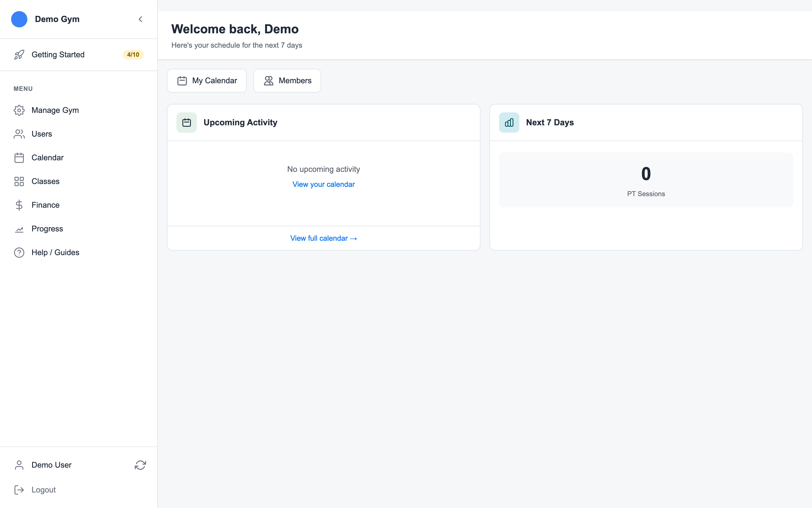Click the Users people icon in sidebar
This screenshot has height=508, width=812.
pyautogui.click(x=19, y=134)
